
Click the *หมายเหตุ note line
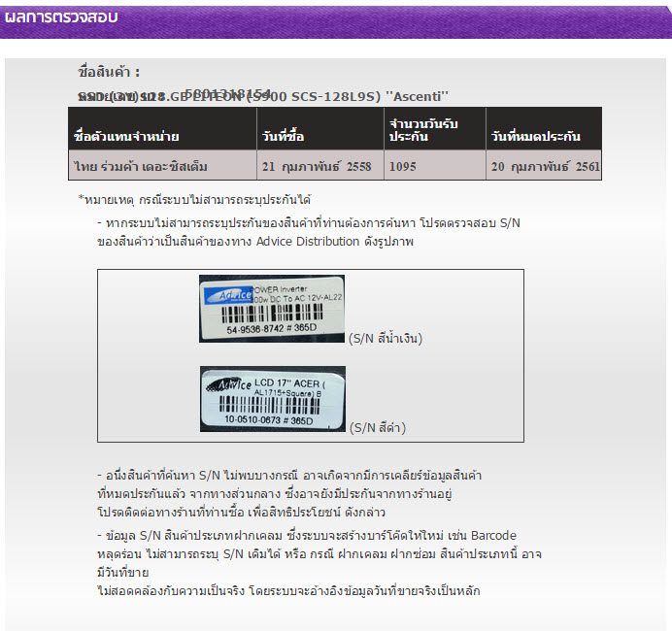(x=194, y=200)
